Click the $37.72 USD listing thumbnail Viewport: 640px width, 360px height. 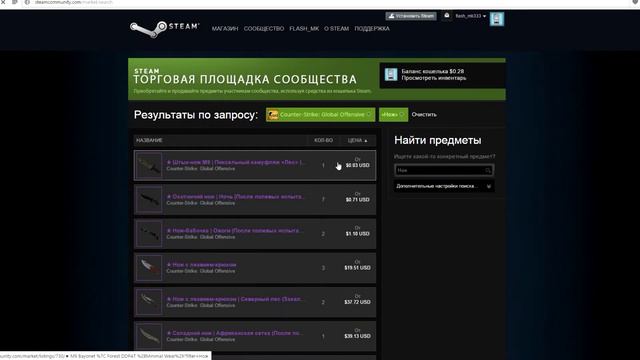click(149, 302)
